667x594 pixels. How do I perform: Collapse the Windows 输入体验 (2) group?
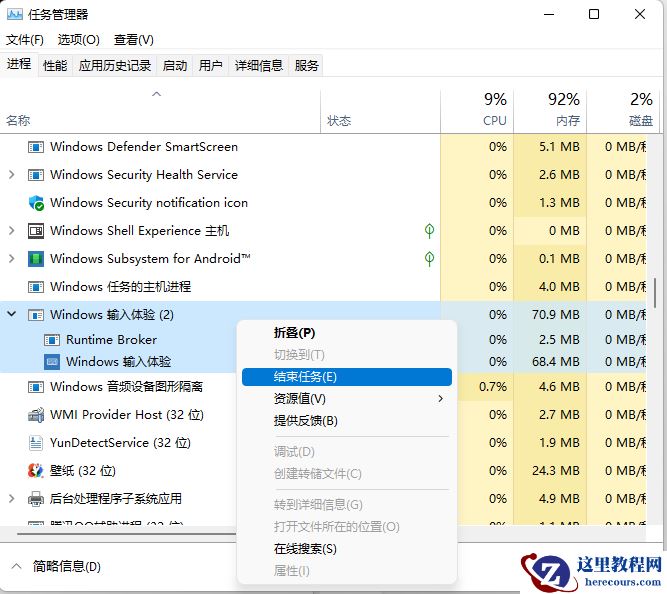11,314
